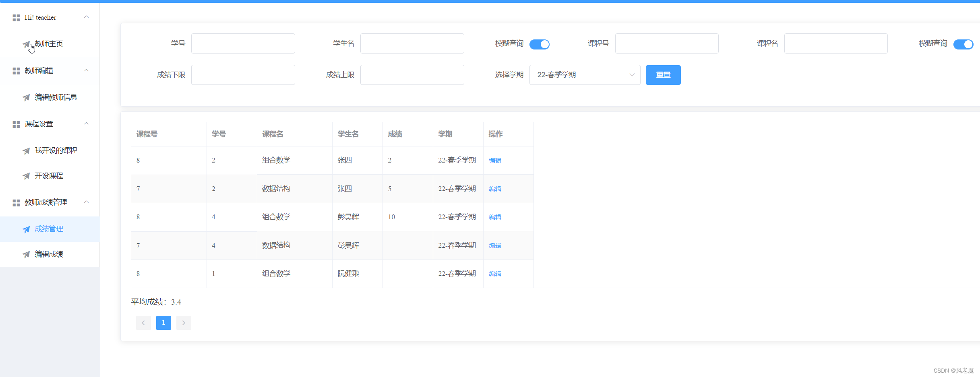Click 编辑 for 张四 组合数学 row

(x=495, y=161)
